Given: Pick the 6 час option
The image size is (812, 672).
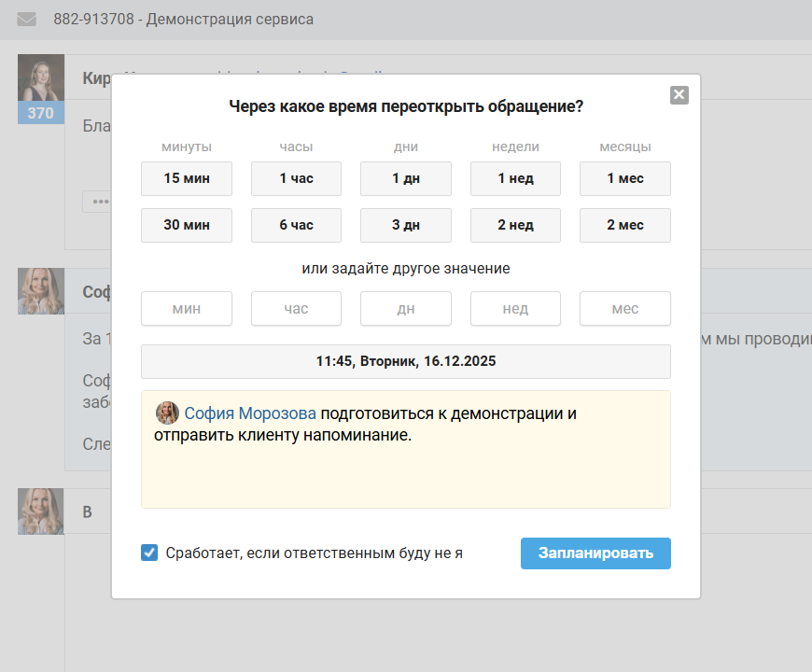Looking at the screenshot, I should tap(296, 225).
